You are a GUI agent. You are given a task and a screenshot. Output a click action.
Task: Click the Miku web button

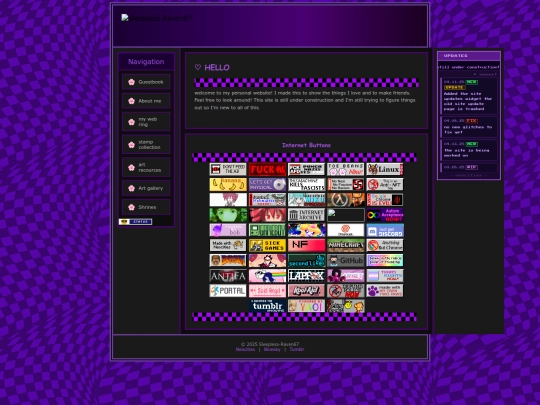[306, 199]
